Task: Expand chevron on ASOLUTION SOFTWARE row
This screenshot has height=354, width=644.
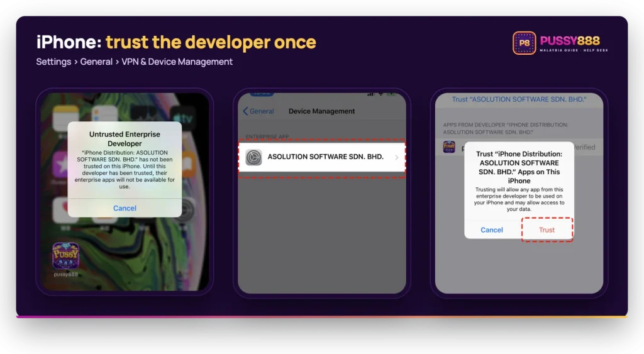Action: [x=396, y=157]
